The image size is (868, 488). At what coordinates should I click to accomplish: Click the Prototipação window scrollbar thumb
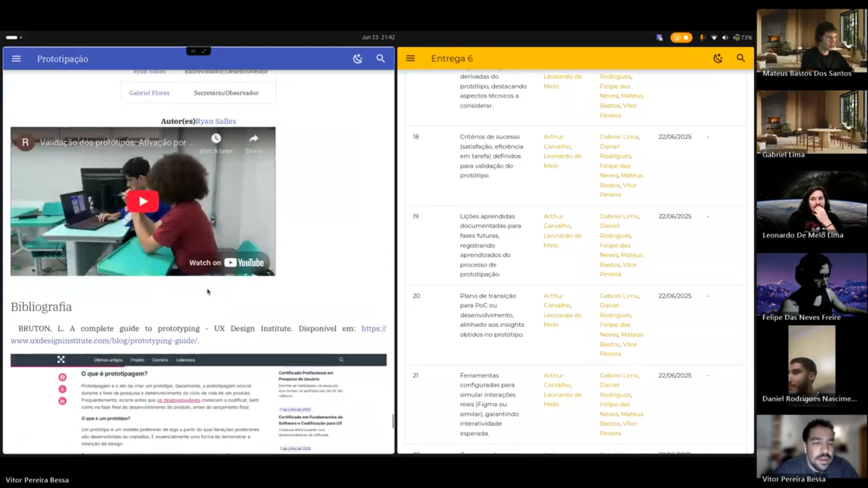pyautogui.click(x=392, y=421)
